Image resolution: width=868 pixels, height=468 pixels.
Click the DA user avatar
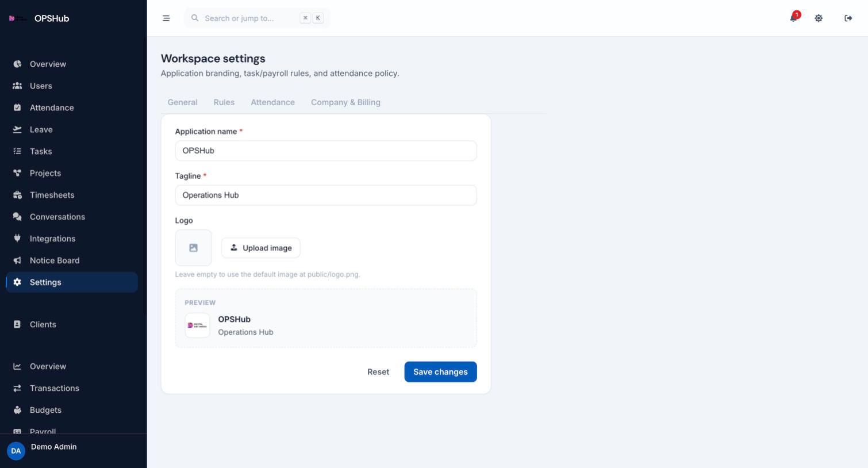coord(16,451)
